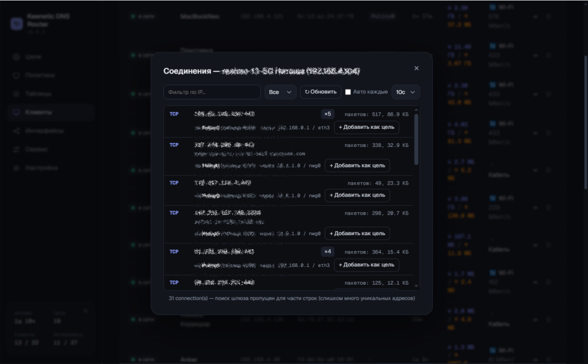Add as target the 298-packet connection
Viewport: 588px width, 364px height.
[x=358, y=233]
